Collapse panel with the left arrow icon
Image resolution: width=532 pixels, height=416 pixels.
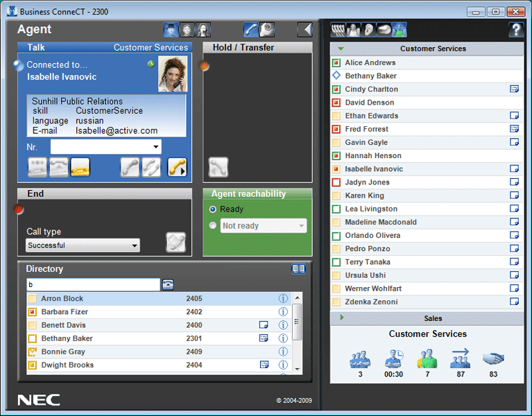305,29
